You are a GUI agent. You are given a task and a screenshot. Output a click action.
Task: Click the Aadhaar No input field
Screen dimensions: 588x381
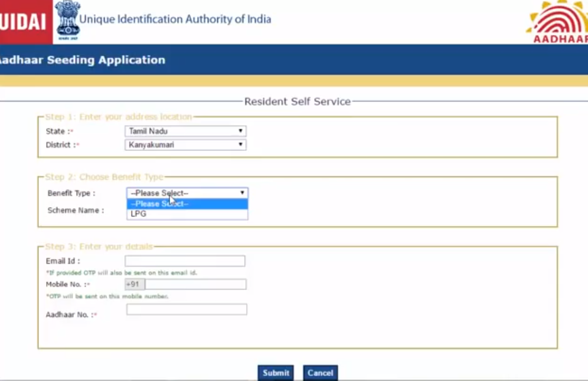[187, 309]
